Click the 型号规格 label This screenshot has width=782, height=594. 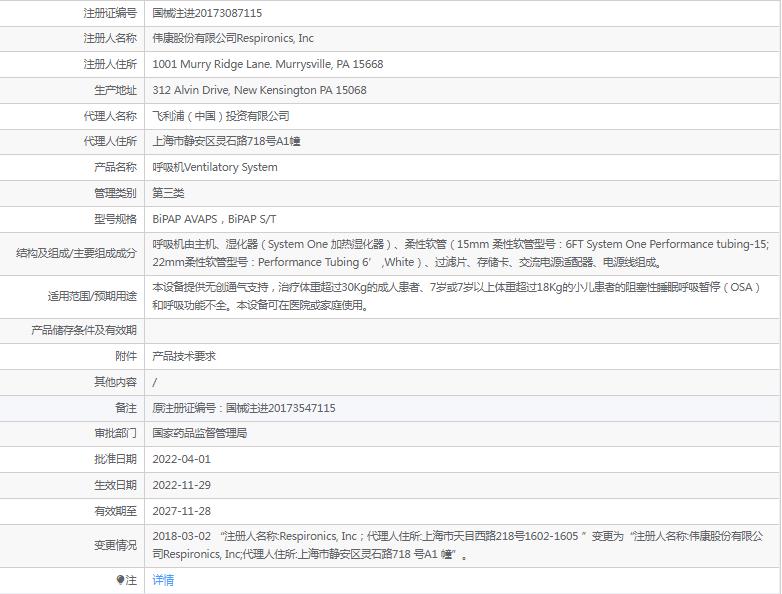point(115,219)
